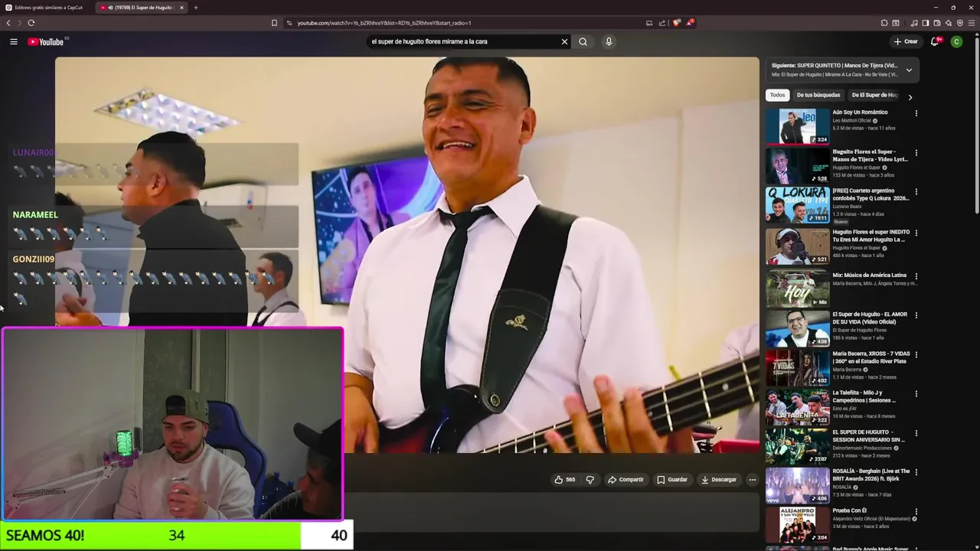Select the De tus búsquedas chip
Viewport: 980px width, 551px height.
818,95
